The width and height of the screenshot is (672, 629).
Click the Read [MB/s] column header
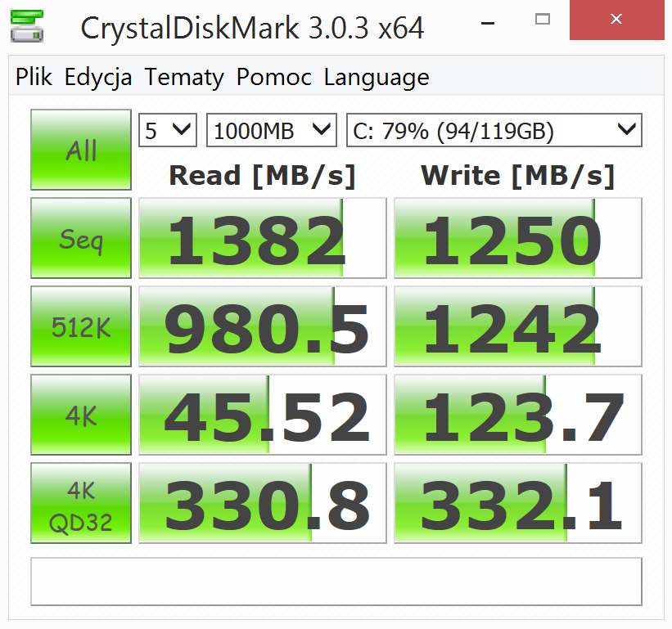[x=262, y=176]
